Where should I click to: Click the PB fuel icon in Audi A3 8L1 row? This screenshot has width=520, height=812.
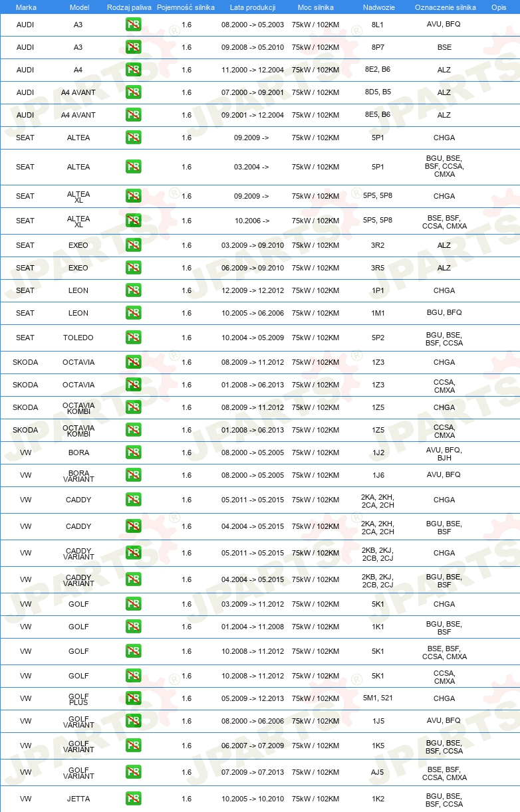coord(133,25)
